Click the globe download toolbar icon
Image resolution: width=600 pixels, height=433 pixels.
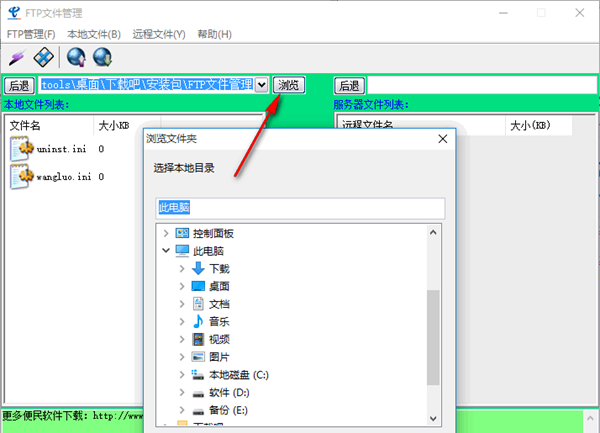coord(103,57)
